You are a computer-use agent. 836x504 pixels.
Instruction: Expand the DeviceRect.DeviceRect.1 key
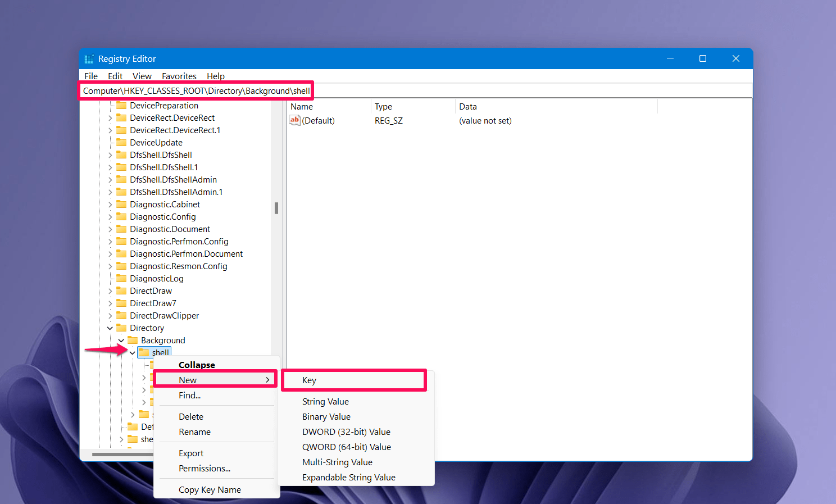pos(110,130)
